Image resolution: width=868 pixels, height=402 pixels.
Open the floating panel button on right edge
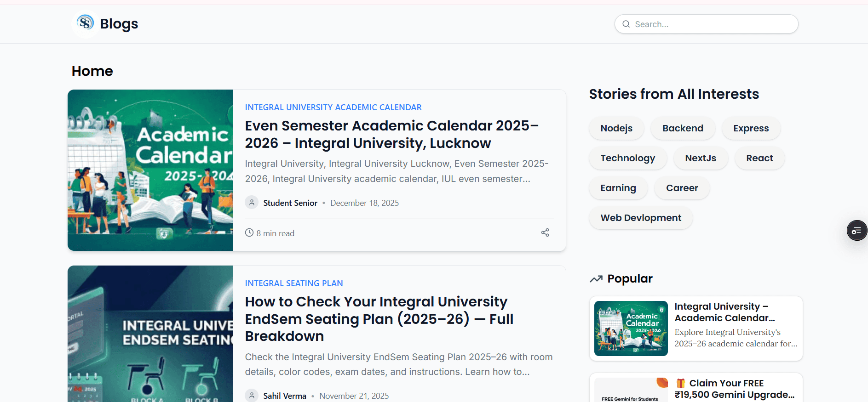(857, 230)
